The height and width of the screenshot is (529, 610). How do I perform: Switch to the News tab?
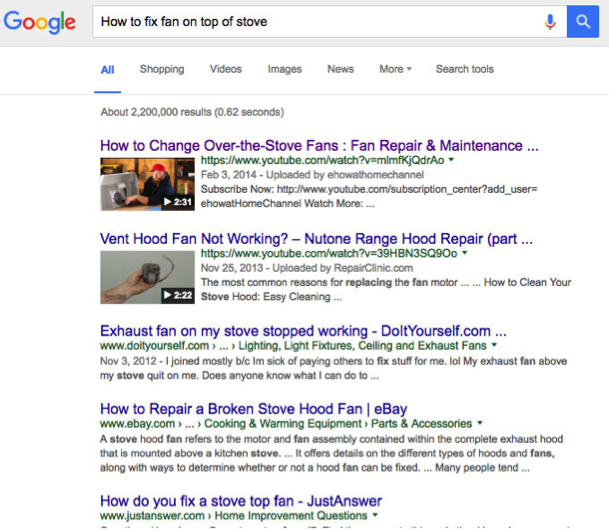[x=340, y=69]
